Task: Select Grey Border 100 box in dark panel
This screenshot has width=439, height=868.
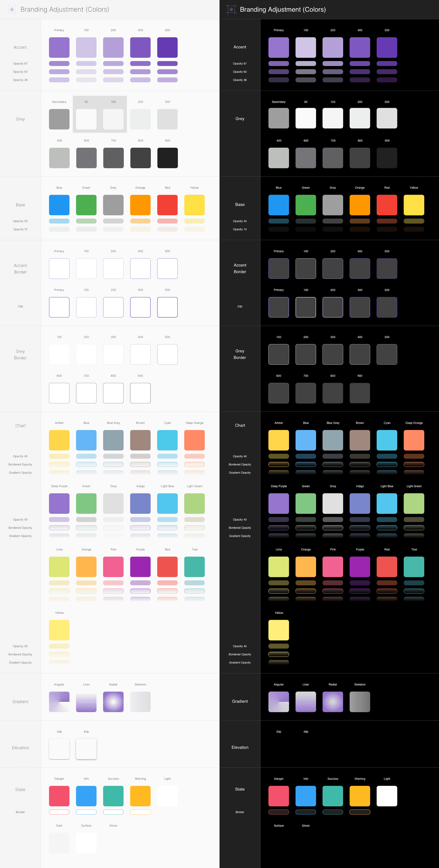Action: click(x=279, y=354)
